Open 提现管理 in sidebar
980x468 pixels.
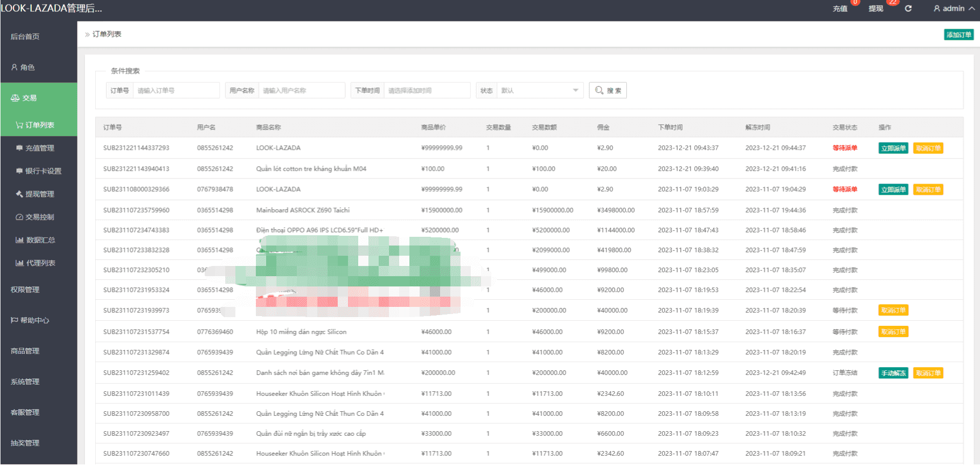(39, 194)
